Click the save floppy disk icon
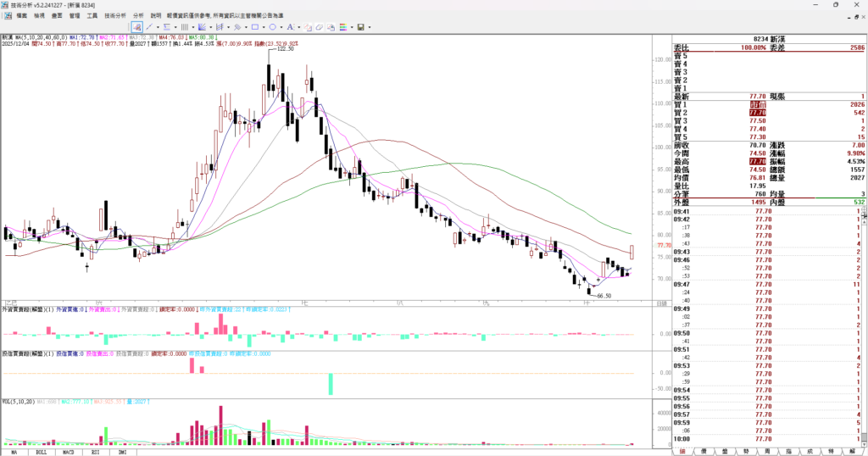Image resolution: width=868 pixels, height=456 pixels. (360, 27)
